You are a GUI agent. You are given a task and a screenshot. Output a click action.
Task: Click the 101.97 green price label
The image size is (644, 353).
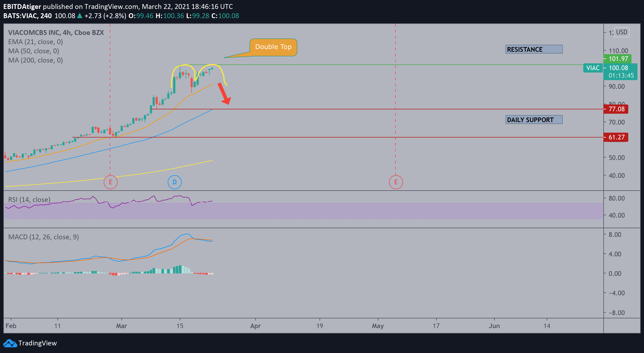pyautogui.click(x=618, y=58)
